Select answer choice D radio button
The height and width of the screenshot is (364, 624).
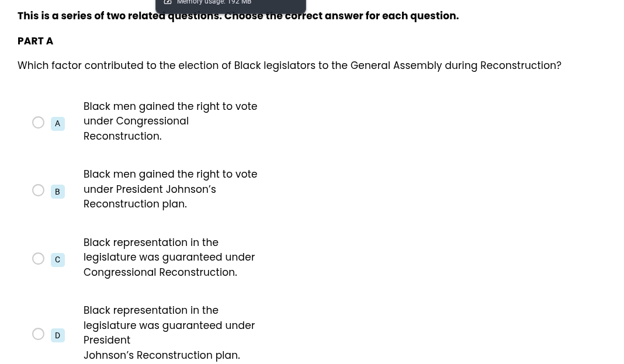pos(38,334)
